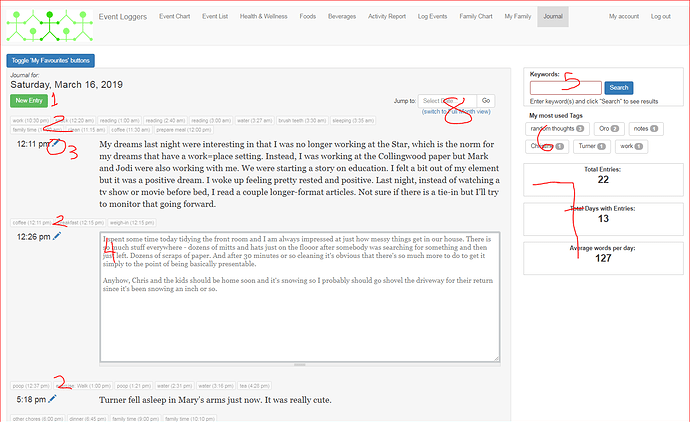690x422 pixels.
Task: Click the 'water (2:31 pm)' event tag
Action: pos(175,386)
